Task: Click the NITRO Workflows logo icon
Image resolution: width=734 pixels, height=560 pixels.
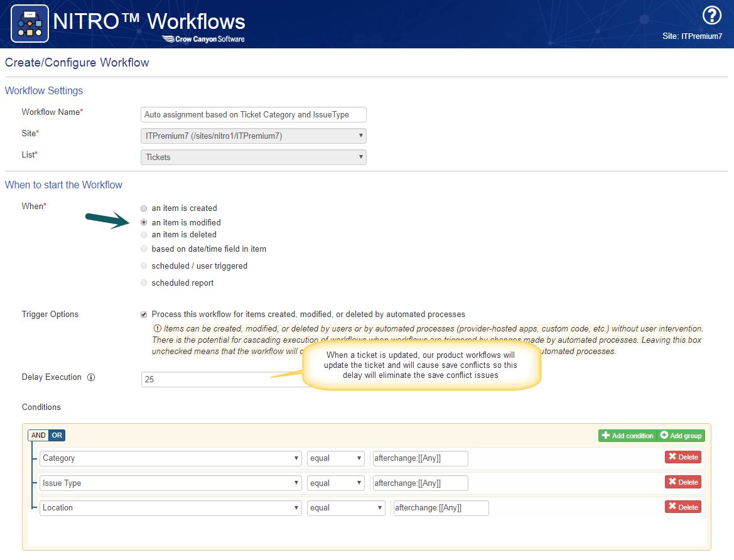Action: pos(30,23)
